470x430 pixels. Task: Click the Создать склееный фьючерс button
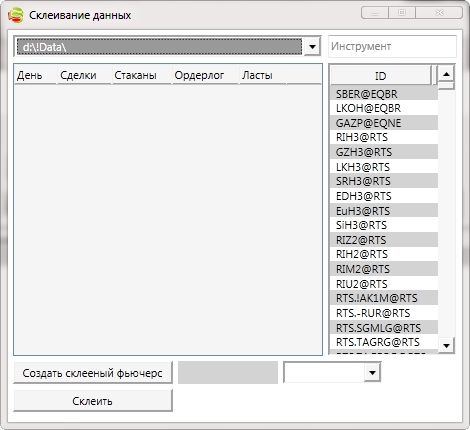click(93, 373)
